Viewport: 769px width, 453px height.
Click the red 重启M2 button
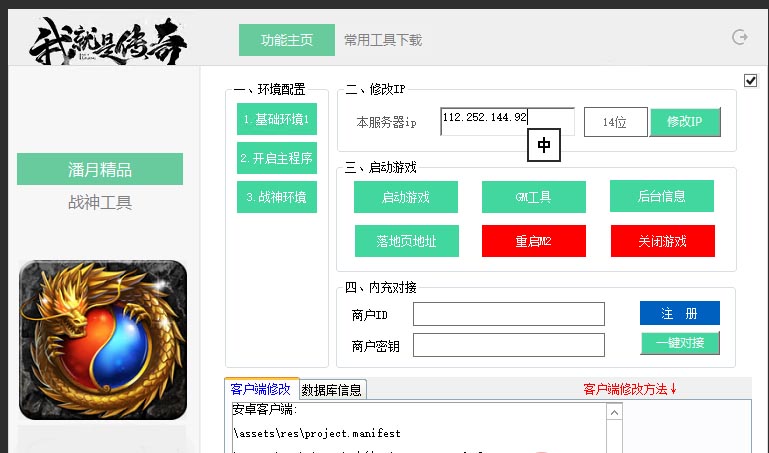534,241
